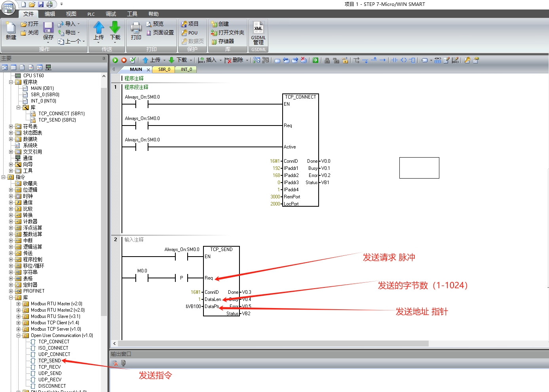Open the PLC ribbon tab
This screenshot has width=549, height=392.
91,14
